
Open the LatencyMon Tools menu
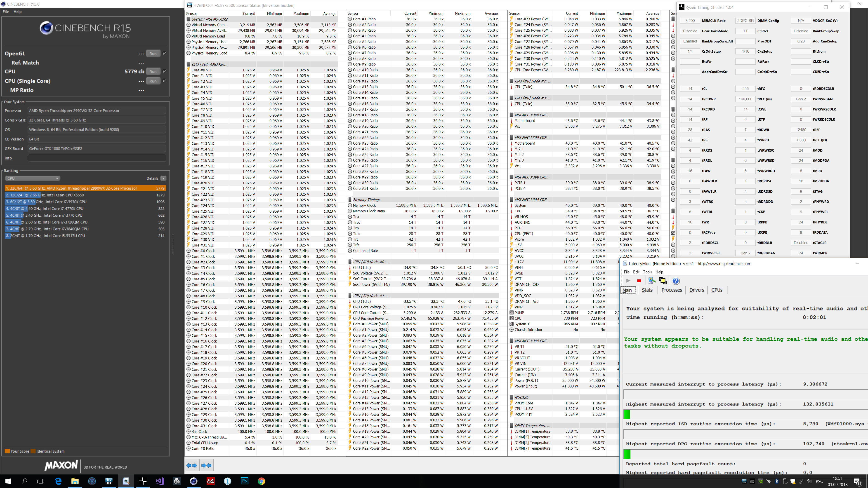(x=647, y=272)
